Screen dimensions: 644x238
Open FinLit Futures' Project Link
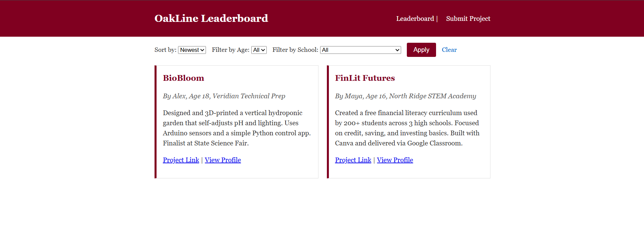tap(353, 160)
